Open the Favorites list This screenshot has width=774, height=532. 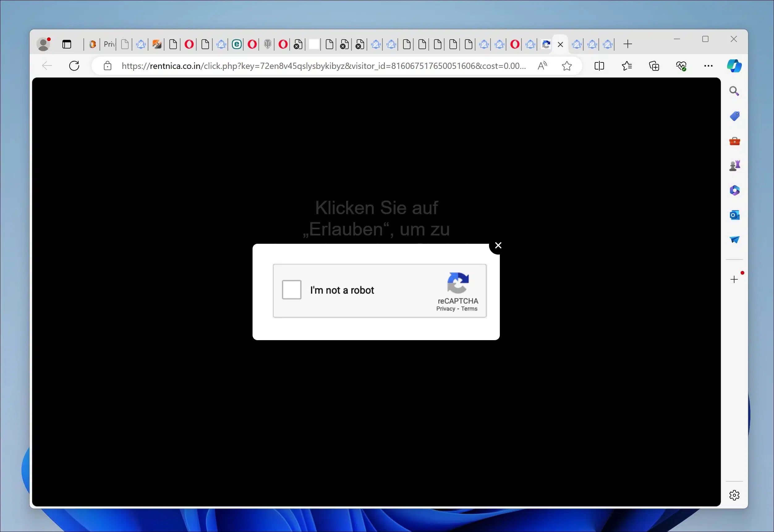[x=627, y=66]
